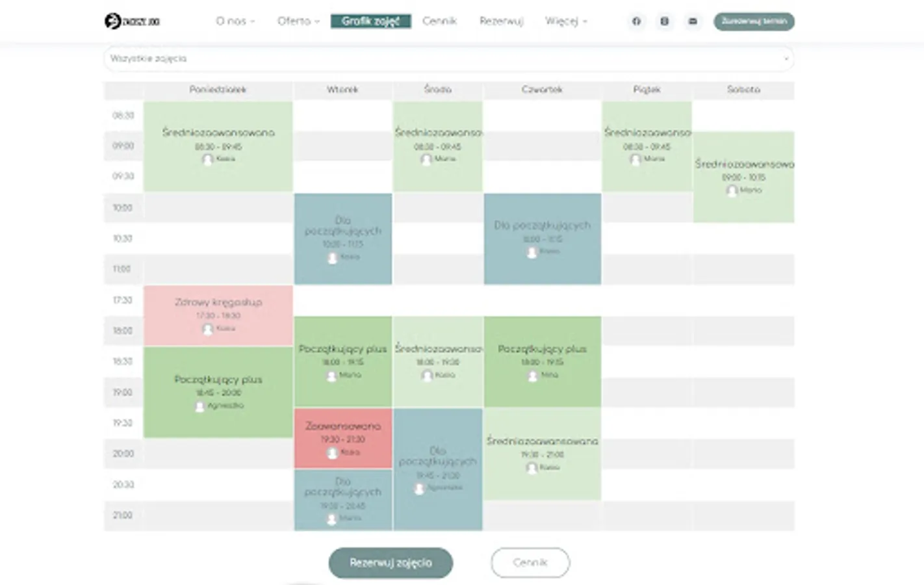Open the Wszystkie zajęcia filter dropdown
The width and height of the screenshot is (924, 585).
click(448, 58)
